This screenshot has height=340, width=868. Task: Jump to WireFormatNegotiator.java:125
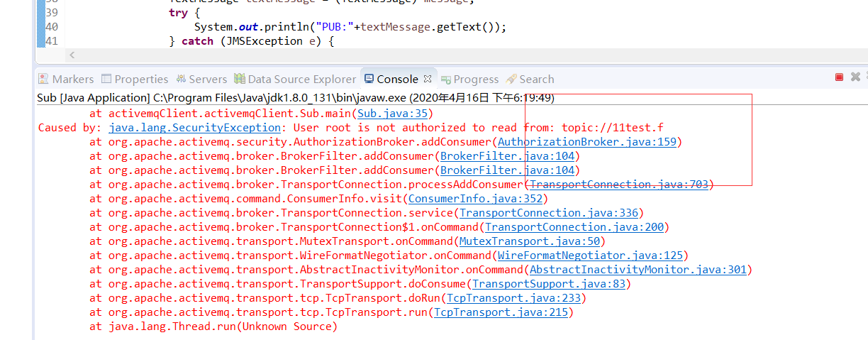tap(590, 256)
